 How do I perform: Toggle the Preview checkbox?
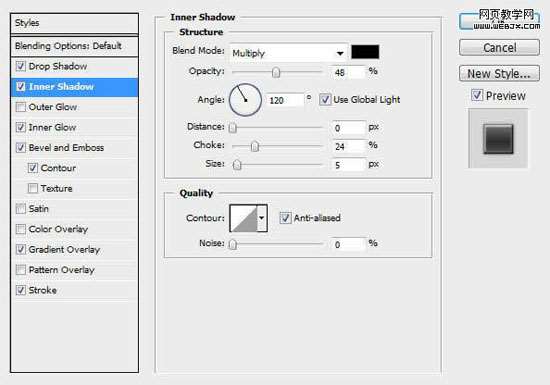pos(477,95)
